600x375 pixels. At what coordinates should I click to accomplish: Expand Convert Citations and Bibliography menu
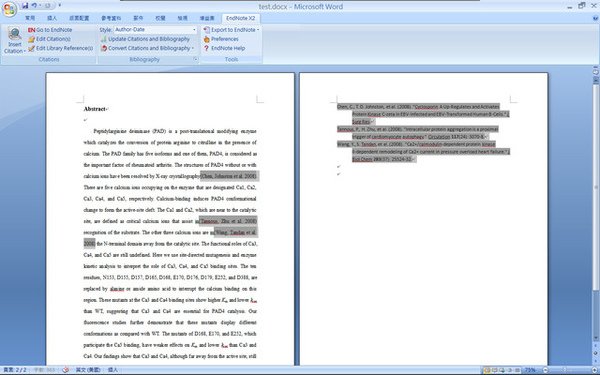click(147, 48)
